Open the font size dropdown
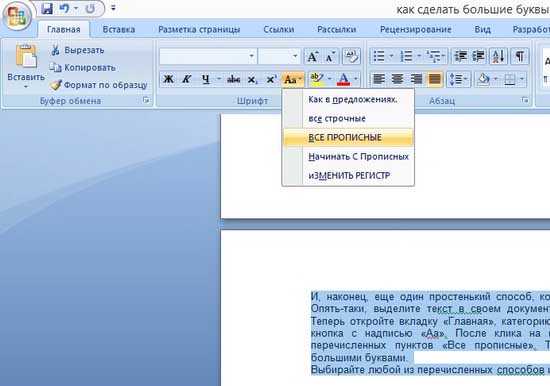This screenshot has width=550, height=386. click(x=295, y=56)
